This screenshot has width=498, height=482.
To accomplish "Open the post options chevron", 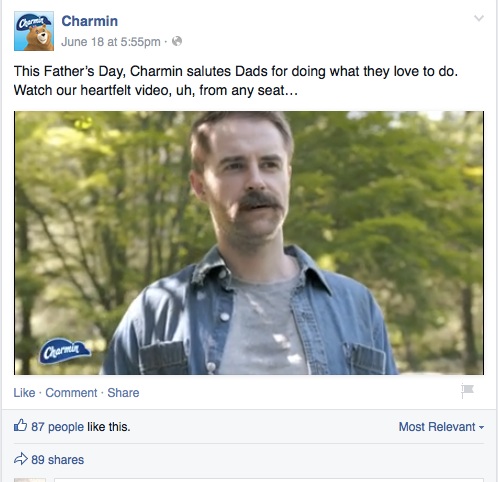I will (x=479, y=18).
